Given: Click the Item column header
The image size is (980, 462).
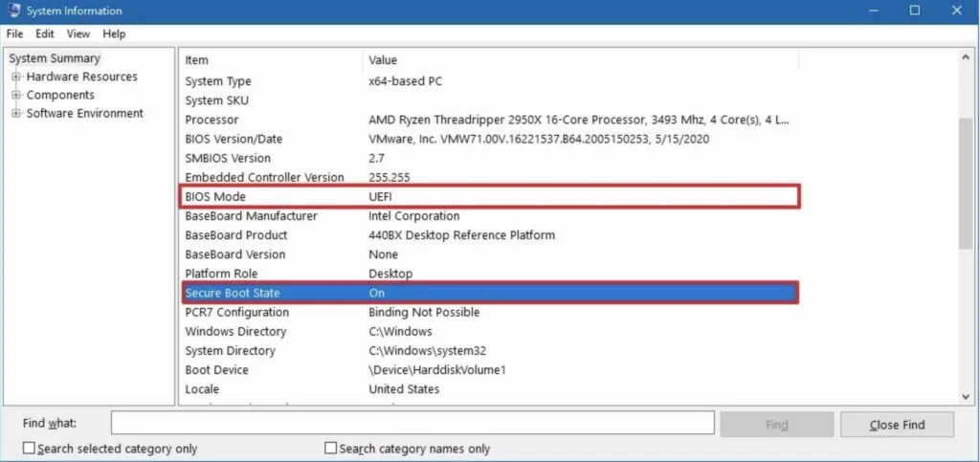Looking at the screenshot, I should pyautogui.click(x=271, y=60).
